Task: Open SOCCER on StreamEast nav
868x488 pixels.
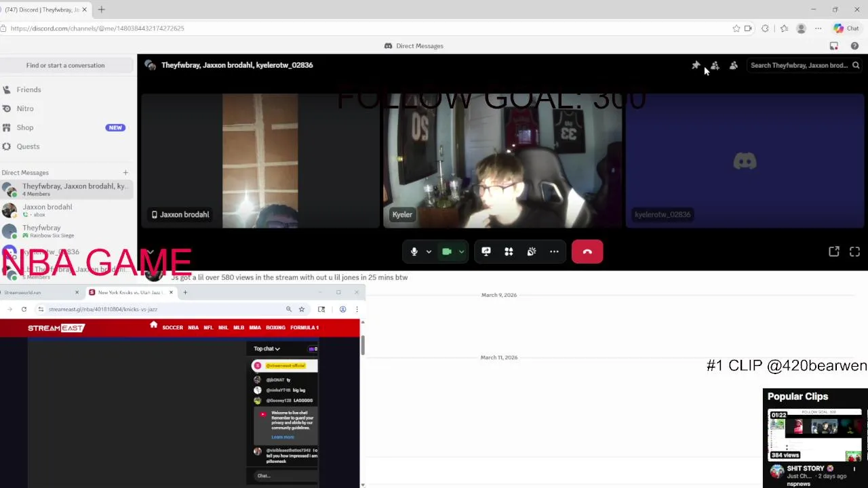Action: click(172, 328)
